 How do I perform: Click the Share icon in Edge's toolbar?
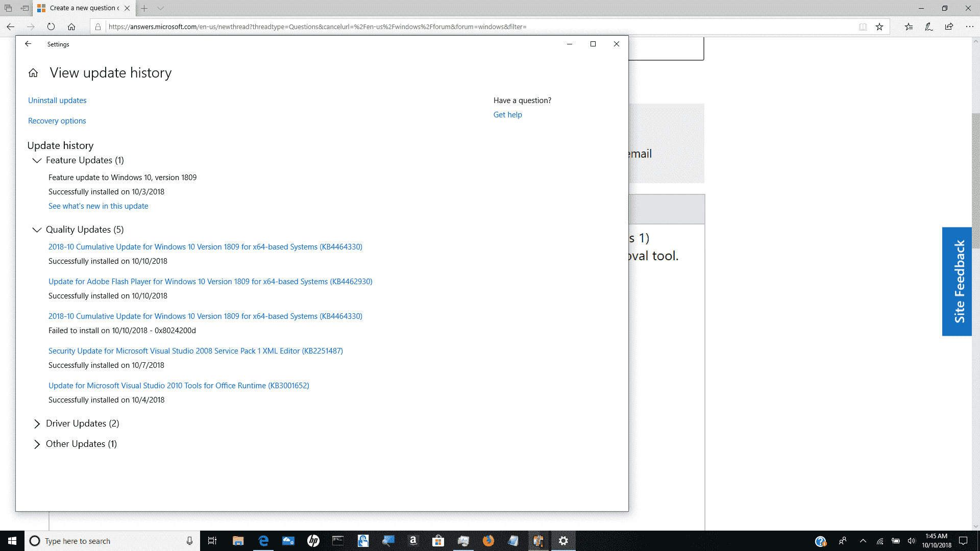coord(949,27)
